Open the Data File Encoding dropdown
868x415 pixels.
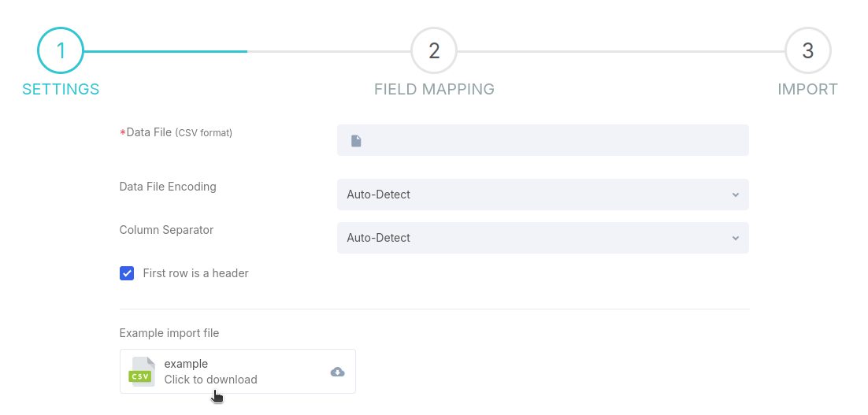point(543,195)
